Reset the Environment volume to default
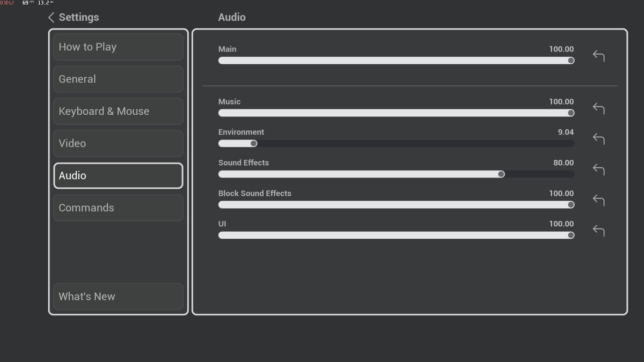This screenshot has height=362, width=644. 598,139
